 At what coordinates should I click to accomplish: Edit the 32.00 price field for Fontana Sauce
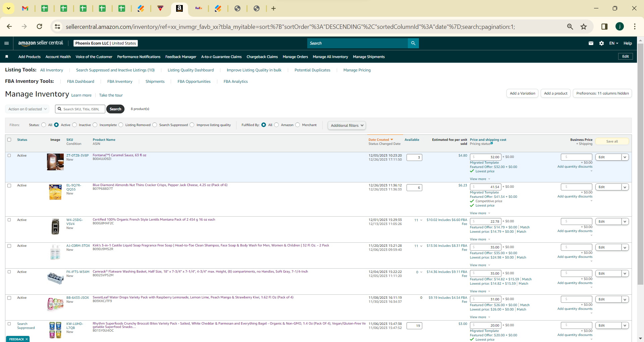(486, 157)
